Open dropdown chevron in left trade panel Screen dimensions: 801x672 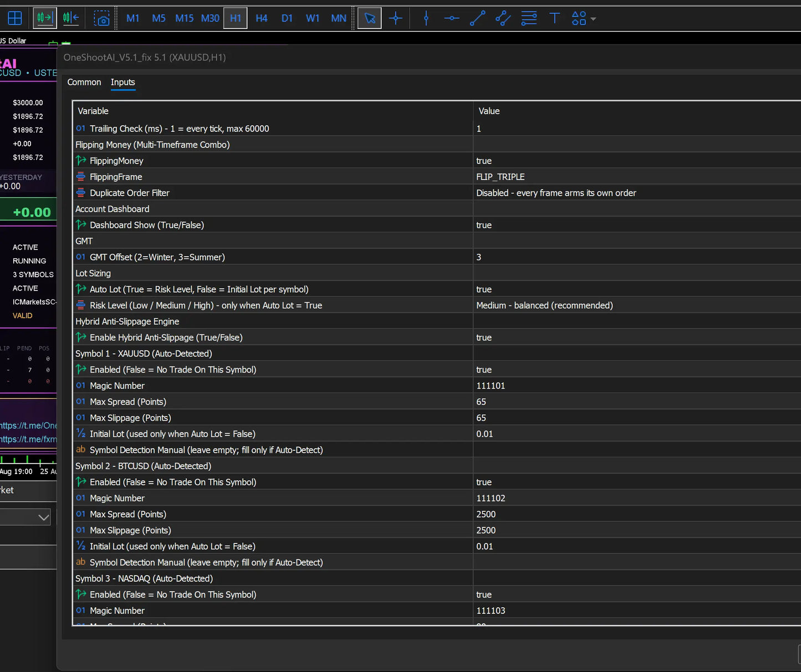(44, 517)
